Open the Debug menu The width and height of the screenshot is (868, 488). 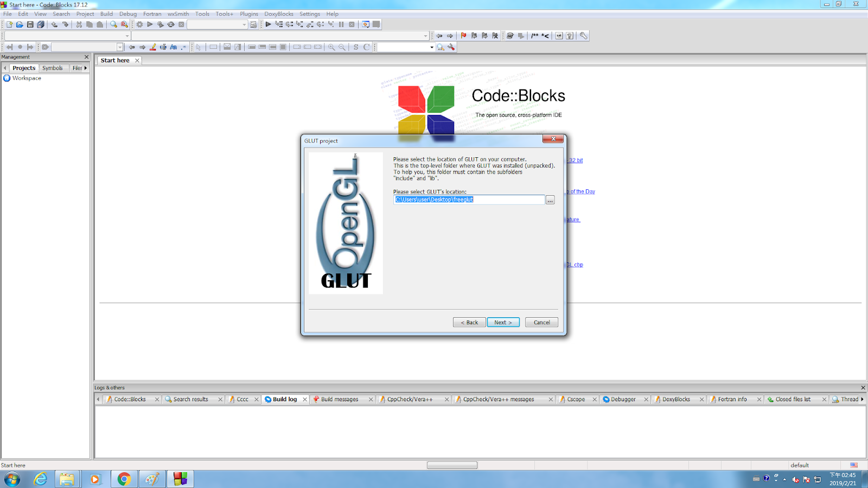128,14
